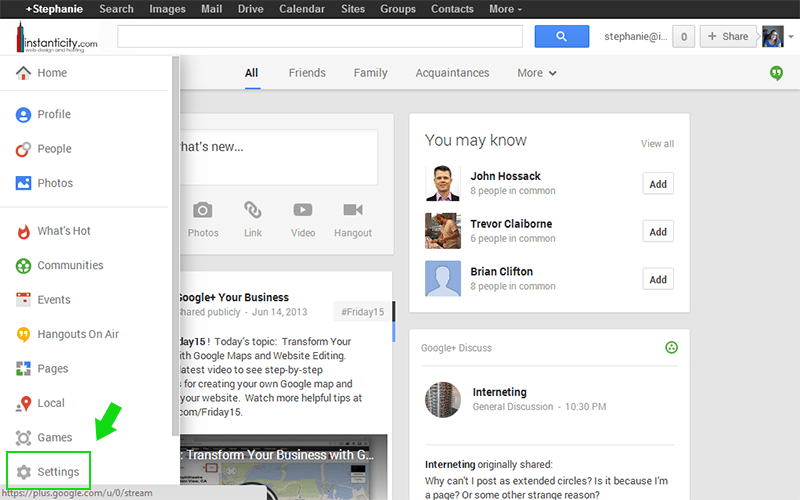
Task: Click the Home house icon in sidebar
Action: 23,73
